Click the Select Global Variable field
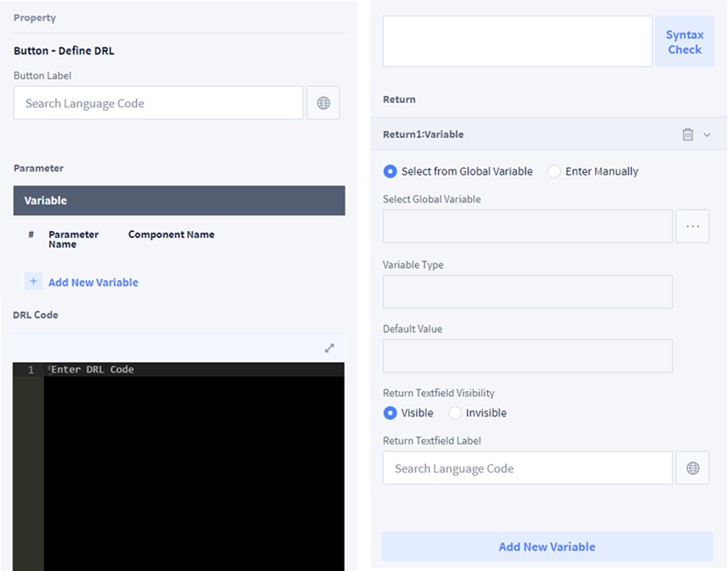The image size is (728, 571). [x=528, y=226]
